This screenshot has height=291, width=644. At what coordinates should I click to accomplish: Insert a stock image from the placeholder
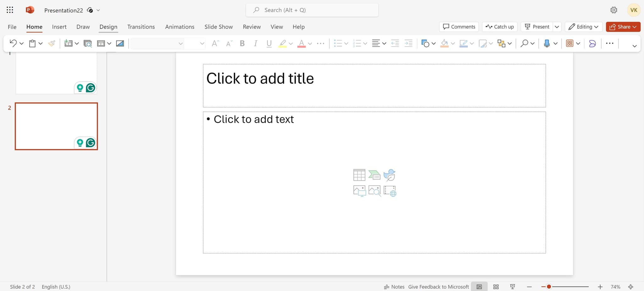[374, 191]
